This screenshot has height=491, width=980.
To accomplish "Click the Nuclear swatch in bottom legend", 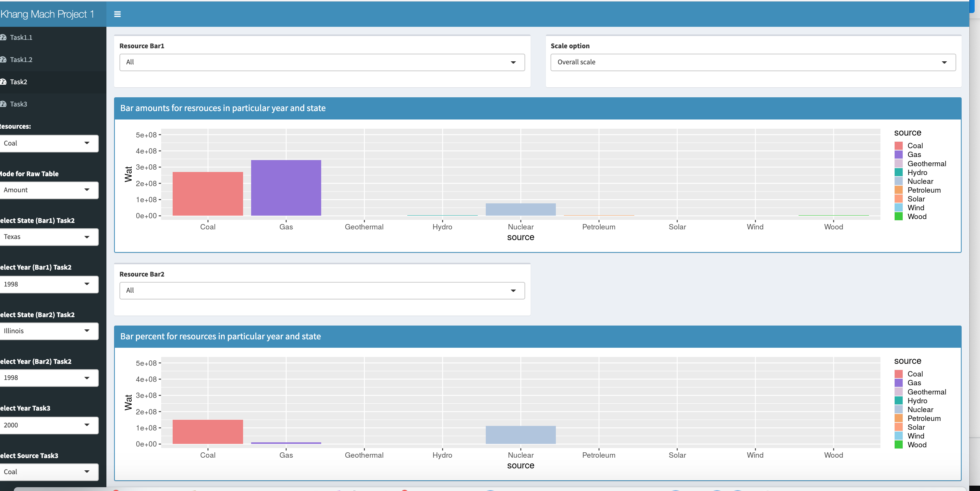I will coord(898,409).
